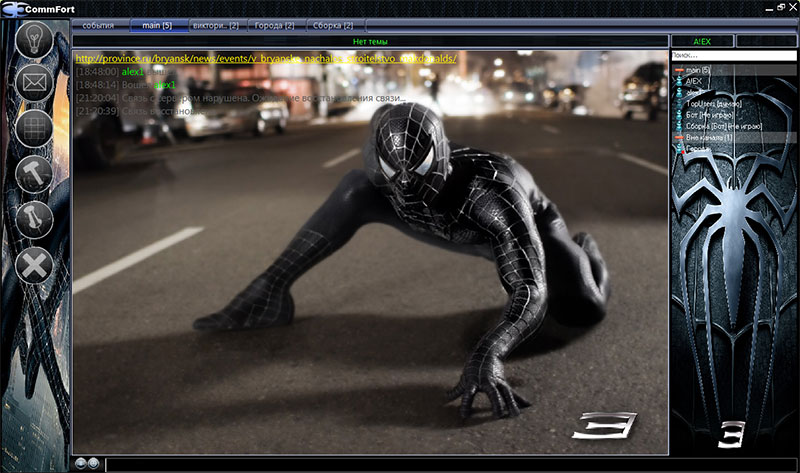Viewport: 800px width, 473px height.
Task: Collapse the 'Вне канала (1)' user group
Action: 678,137
